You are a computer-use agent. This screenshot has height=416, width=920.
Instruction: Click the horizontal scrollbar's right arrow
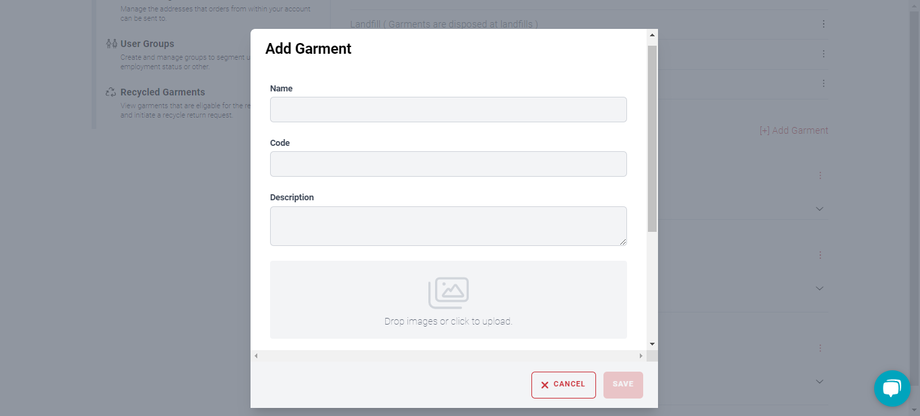click(x=640, y=355)
